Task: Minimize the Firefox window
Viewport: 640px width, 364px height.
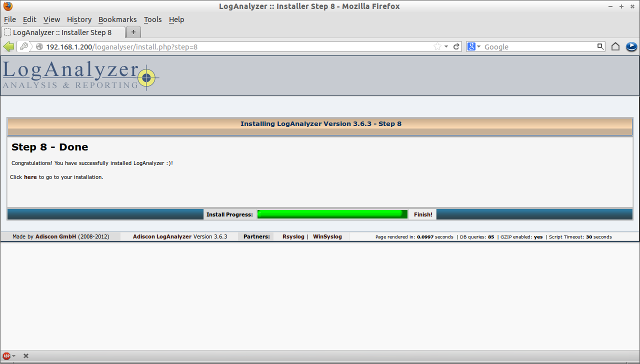Action: (611, 6)
